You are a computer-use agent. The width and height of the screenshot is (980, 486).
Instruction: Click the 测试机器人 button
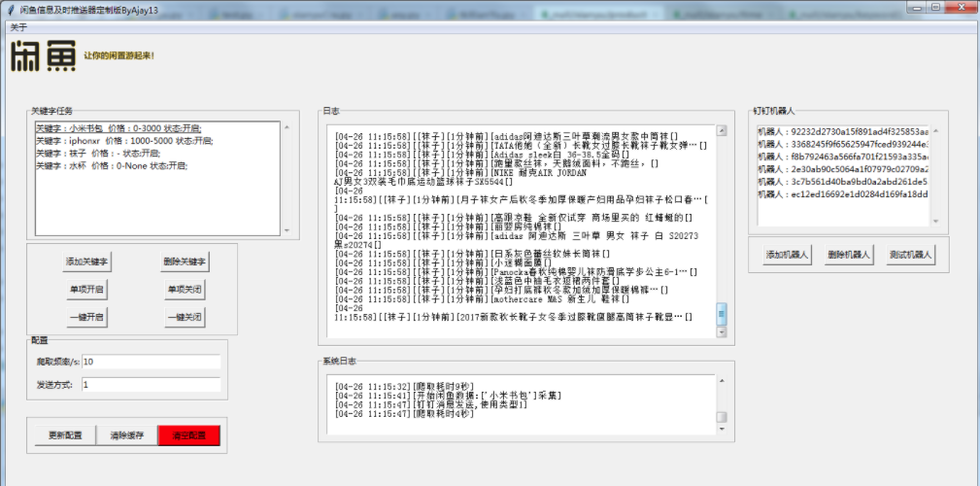910,255
